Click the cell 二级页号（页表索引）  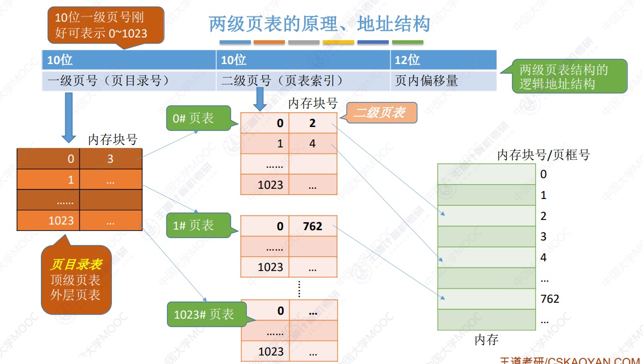point(303,81)
